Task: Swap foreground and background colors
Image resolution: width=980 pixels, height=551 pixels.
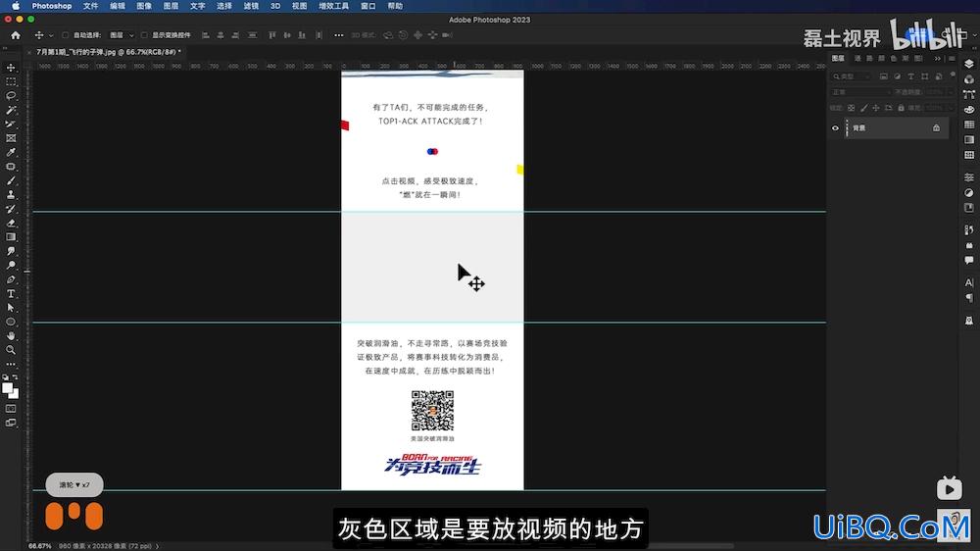Action: (x=16, y=377)
